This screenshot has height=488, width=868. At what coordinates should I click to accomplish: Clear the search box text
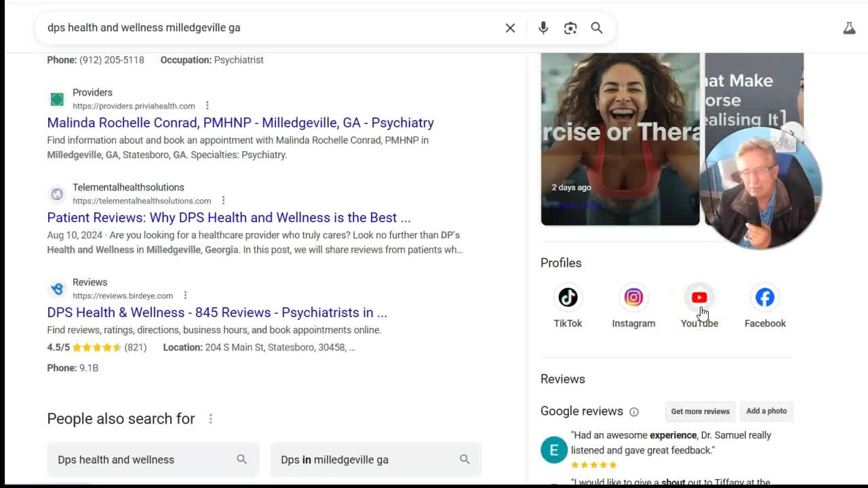click(510, 28)
